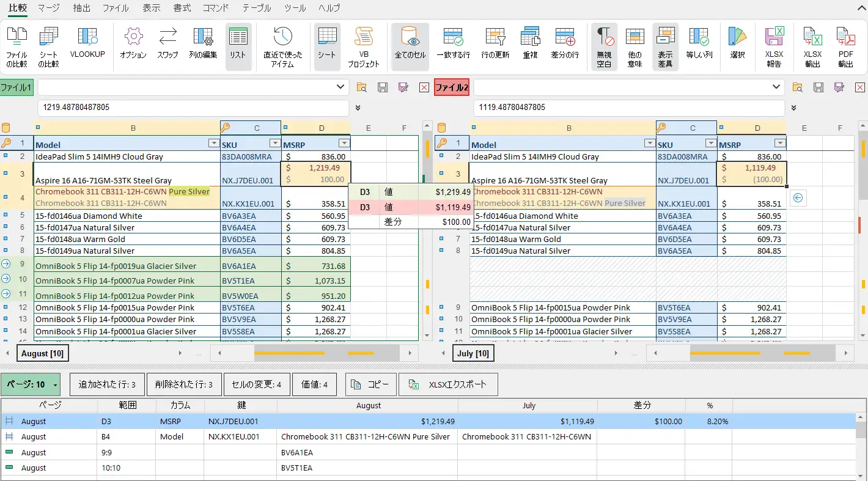Viewport: 868px width, 481px height.
Task: Expand the ファイル1 file path dropdown
Action: (341, 87)
